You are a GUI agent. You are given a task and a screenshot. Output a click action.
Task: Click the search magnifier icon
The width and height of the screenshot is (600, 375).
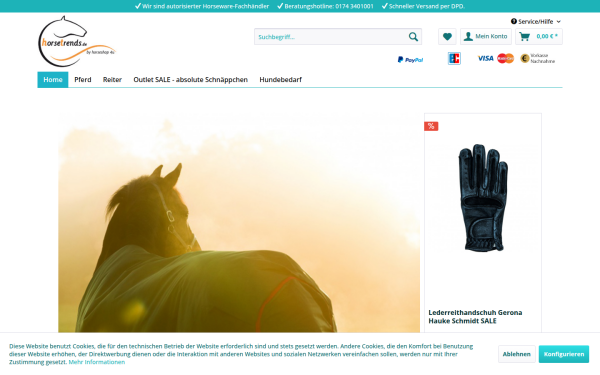point(413,37)
